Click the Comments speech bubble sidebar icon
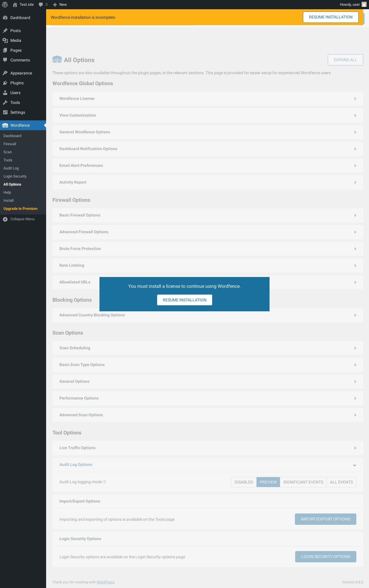This screenshot has height=588, width=369. (5, 60)
